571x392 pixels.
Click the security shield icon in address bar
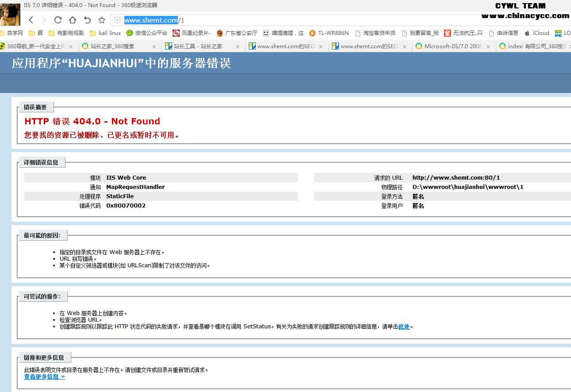tap(117, 20)
